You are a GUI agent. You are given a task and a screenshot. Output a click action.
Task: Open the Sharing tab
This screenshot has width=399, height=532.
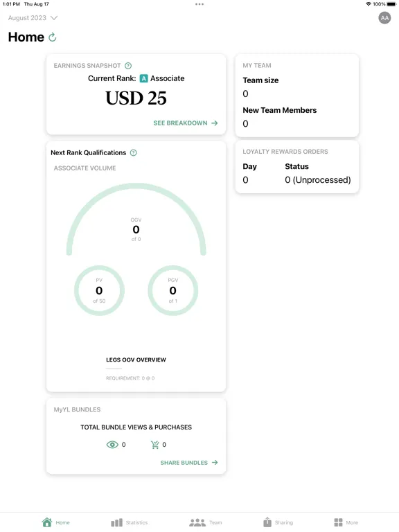(x=278, y=522)
